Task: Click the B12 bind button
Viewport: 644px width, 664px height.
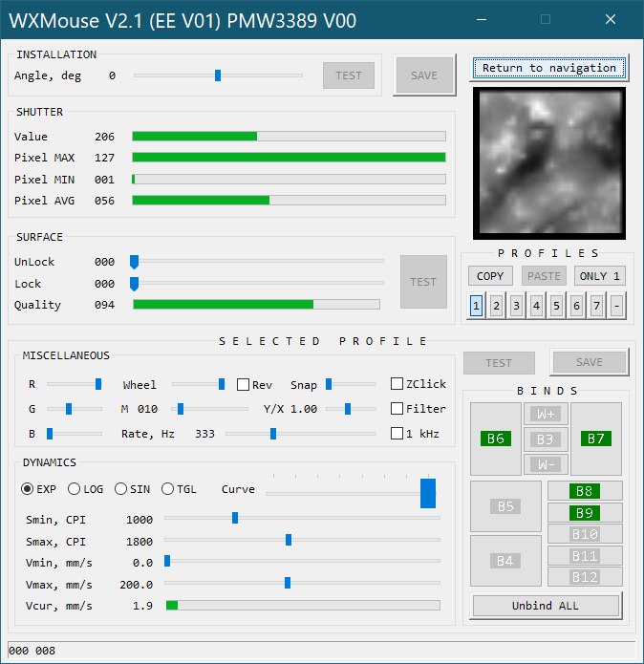Action: tap(585, 577)
